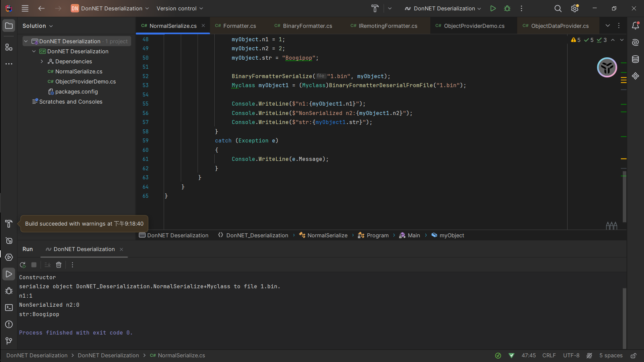Change file encoding UTF-8
This screenshot has height=362, width=644.
click(x=571, y=356)
